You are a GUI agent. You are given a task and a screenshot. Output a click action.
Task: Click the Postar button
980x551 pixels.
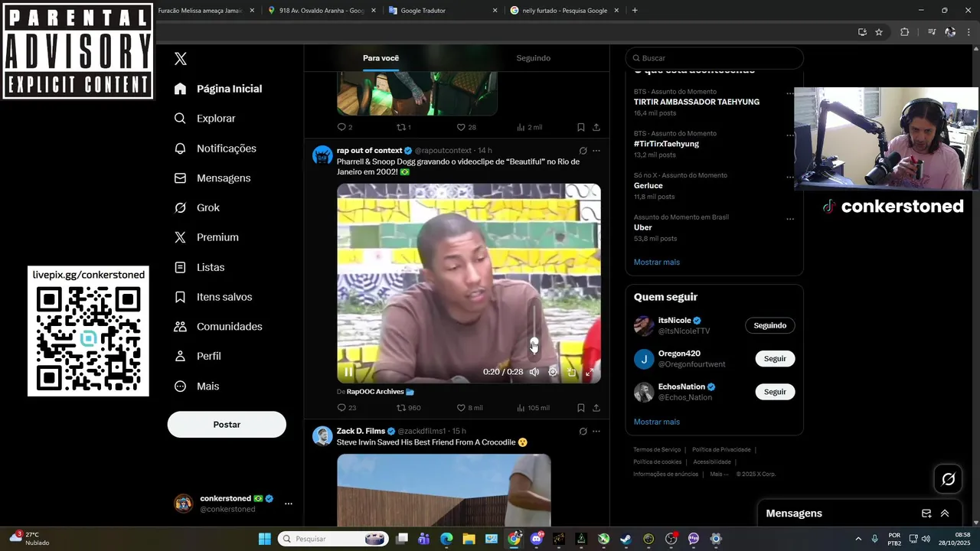[227, 425]
